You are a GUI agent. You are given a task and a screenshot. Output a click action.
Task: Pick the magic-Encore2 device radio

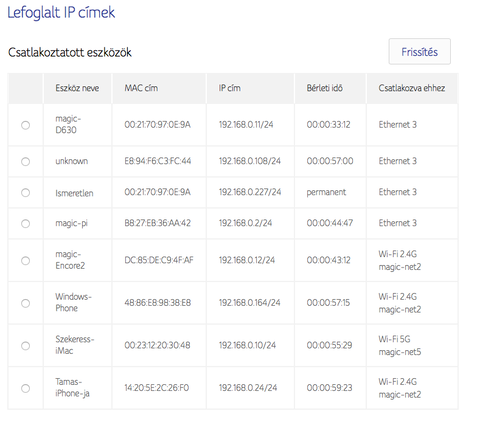(25, 260)
